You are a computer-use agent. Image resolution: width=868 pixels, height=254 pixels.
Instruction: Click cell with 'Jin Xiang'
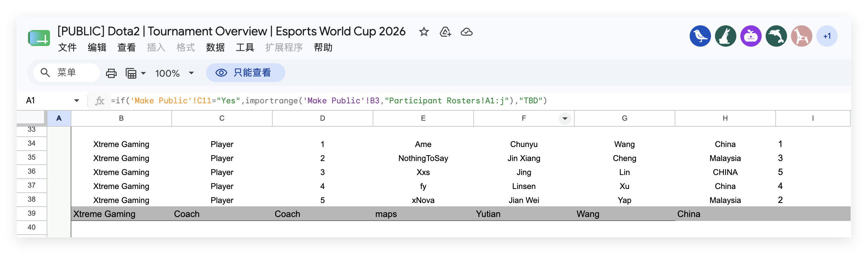tap(524, 158)
